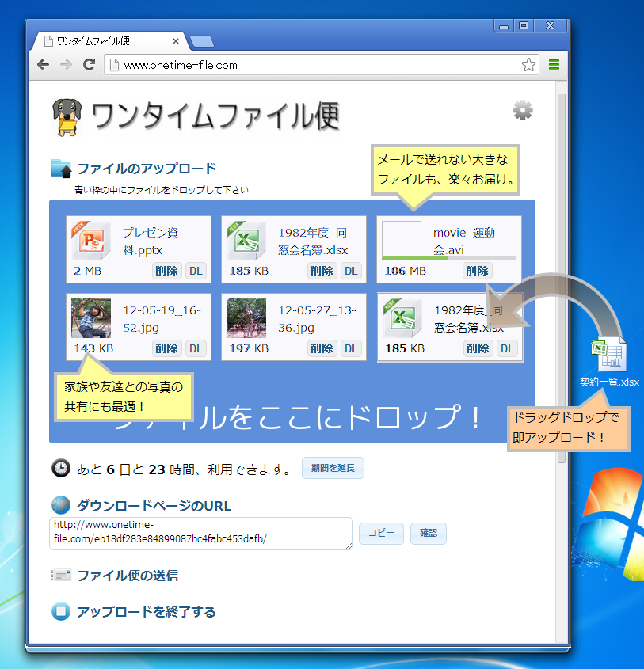Delete bottom row 1982年度_同窓会名簿.xlsx
Image resolution: width=644 pixels, height=669 pixels.
[x=478, y=348]
